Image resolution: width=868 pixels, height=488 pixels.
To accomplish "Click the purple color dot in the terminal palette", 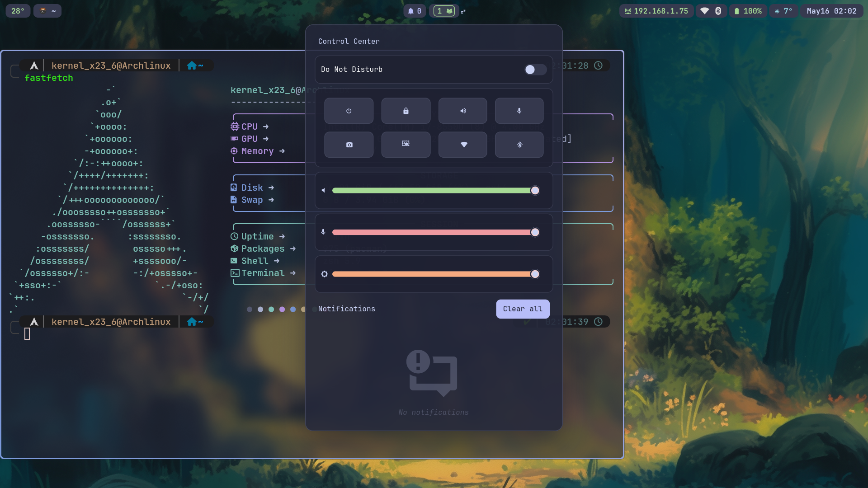I will tap(282, 310).
